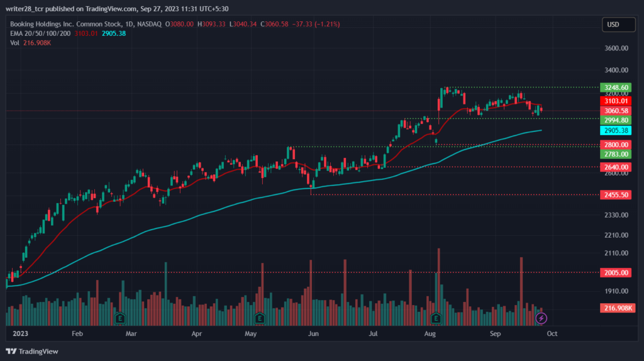Click the Mar label on time axis

click(x=131, y=334)
